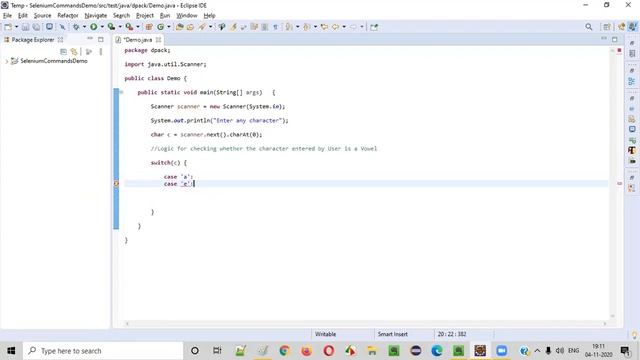The width and height of the screenshot is (640, 360).
Task: Toggle Block Selection Mode icon
Action: [x=265, y=27]
